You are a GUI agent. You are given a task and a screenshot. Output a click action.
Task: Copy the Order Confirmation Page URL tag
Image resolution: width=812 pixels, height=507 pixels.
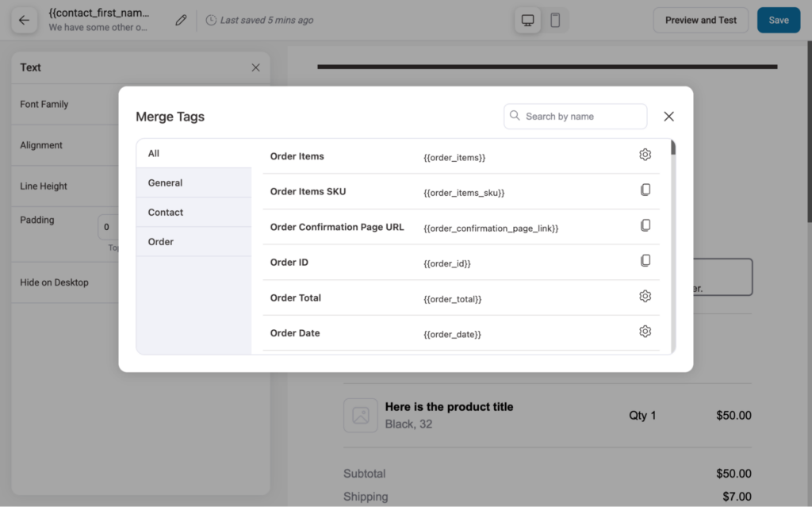tap(645, 225)
